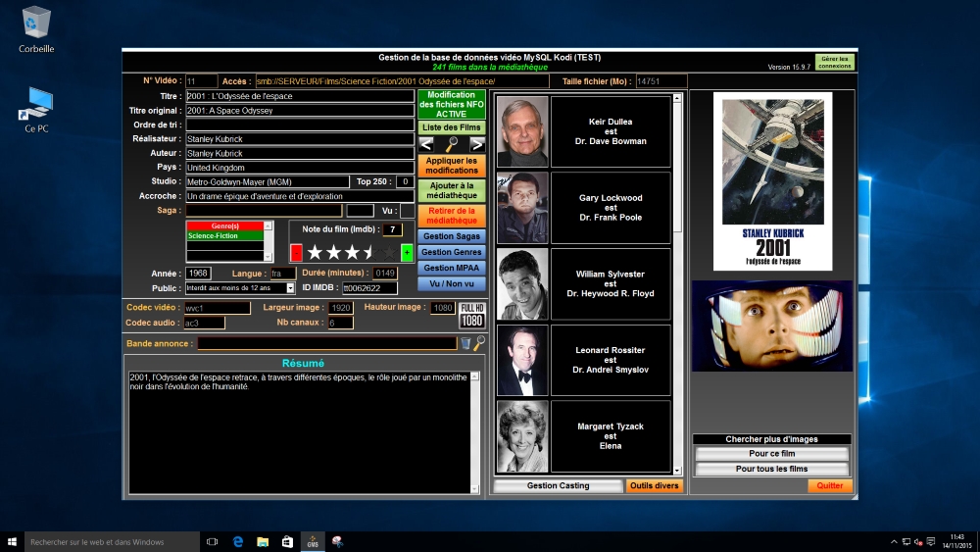Toggle the Vu / Non vu status
The width and height of the screenshot is (980, 552).
[452, 283]
